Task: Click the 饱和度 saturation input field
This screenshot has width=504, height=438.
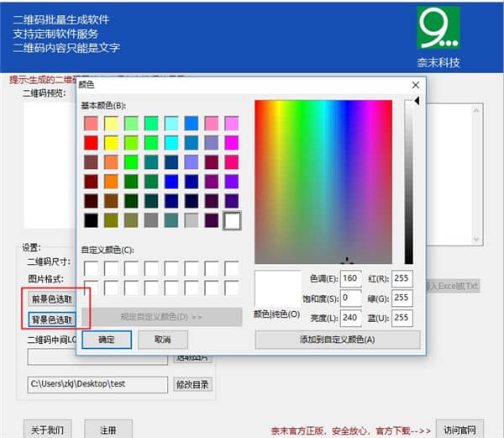Action: coord(352,298)
